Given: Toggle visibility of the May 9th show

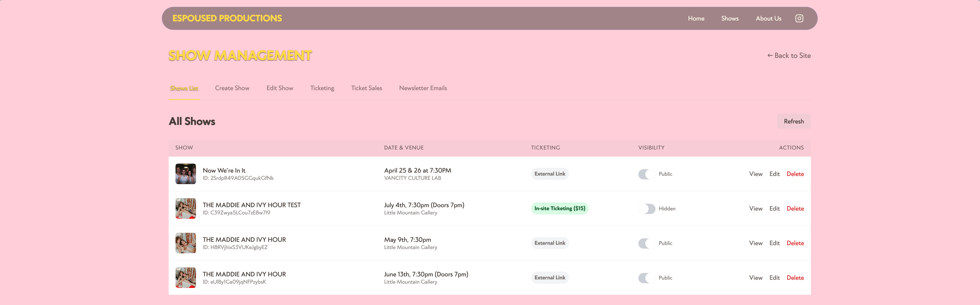Looking at the screenshot, I should [646, 243].
